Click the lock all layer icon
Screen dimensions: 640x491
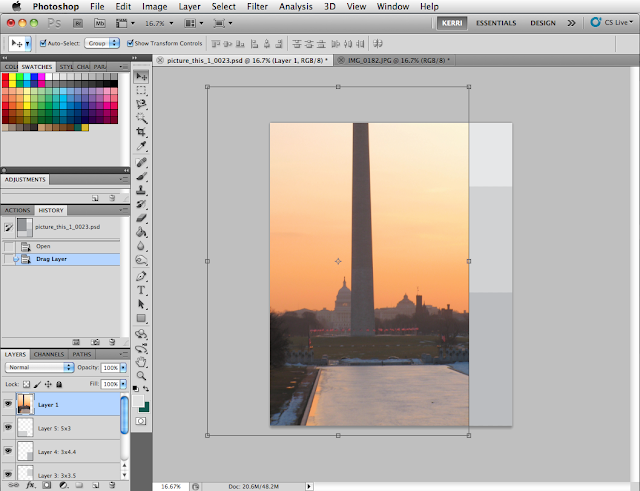pyautogui.click(x=59, y=384)
